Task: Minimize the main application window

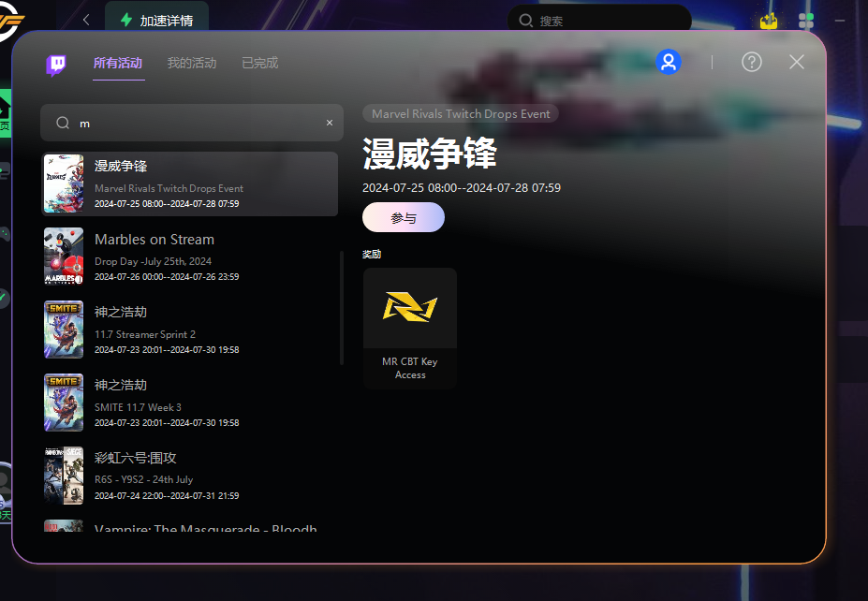Action: point(840,21)
